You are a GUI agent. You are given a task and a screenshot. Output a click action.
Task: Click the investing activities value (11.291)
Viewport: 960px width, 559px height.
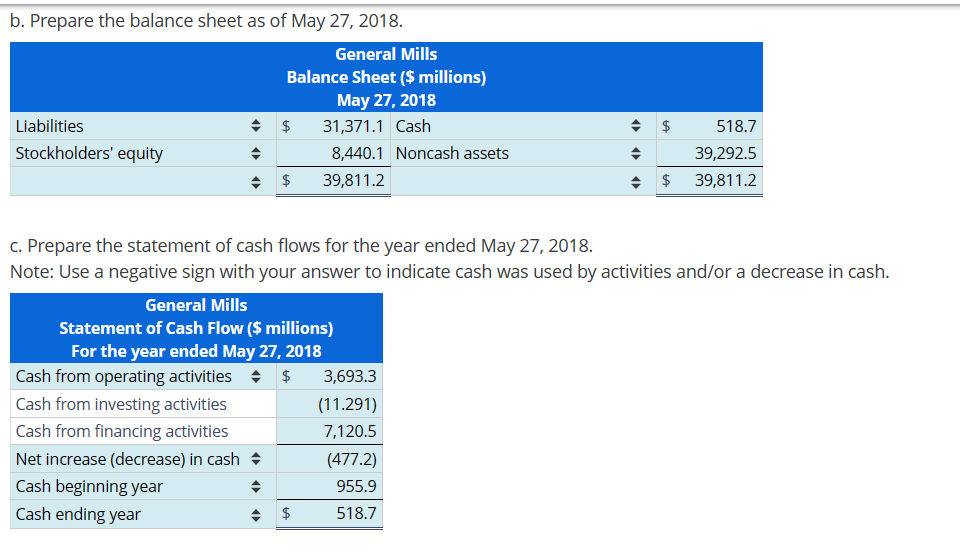pos(329,404)
